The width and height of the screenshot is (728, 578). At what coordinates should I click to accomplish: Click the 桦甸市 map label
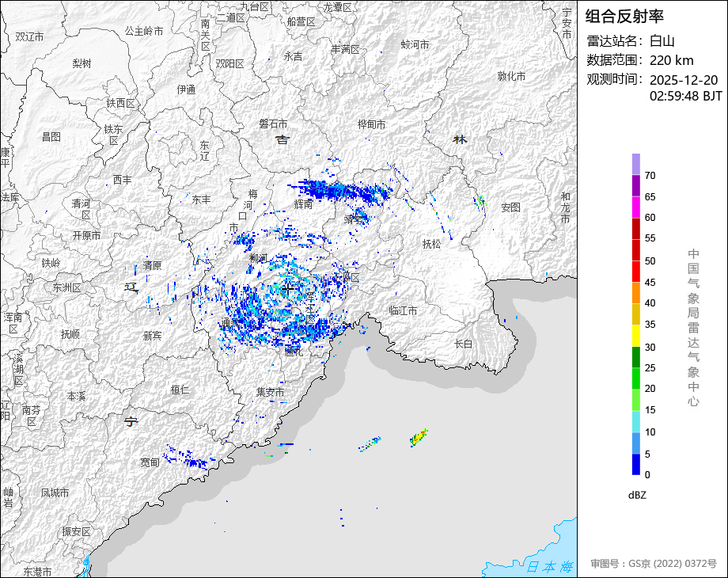pos(371,125)
